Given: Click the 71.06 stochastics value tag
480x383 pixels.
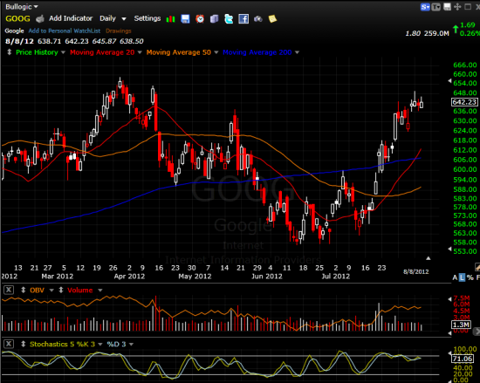Looking at the screenshot, I should [x=463, y=359].
